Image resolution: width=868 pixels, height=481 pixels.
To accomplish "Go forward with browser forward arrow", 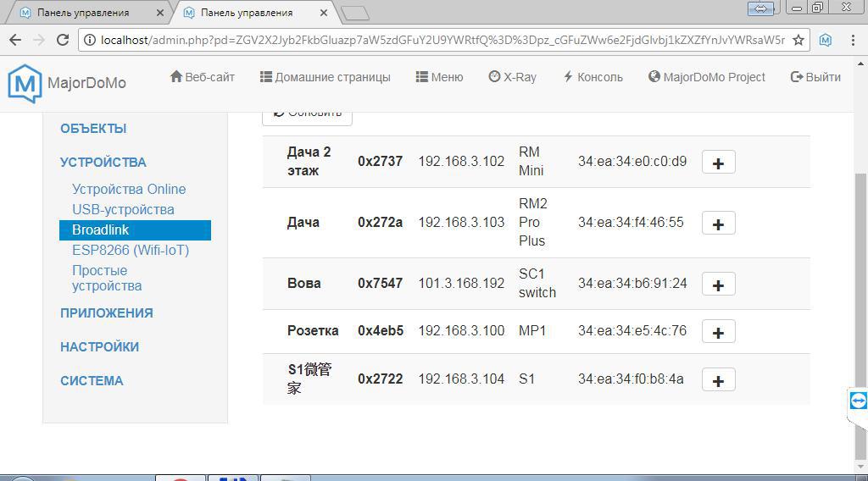I will click(39, 40).
